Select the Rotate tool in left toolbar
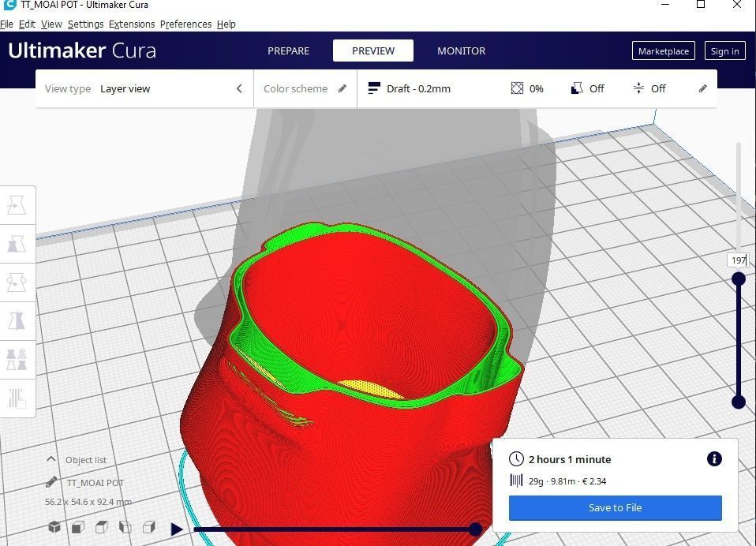 point(17,282)
